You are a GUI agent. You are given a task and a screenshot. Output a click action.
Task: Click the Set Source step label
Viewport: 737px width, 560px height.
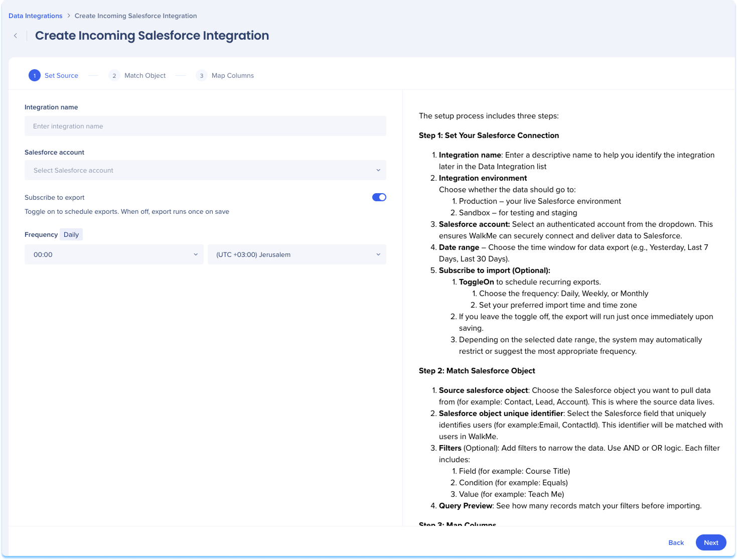click(x=61, y=76)
